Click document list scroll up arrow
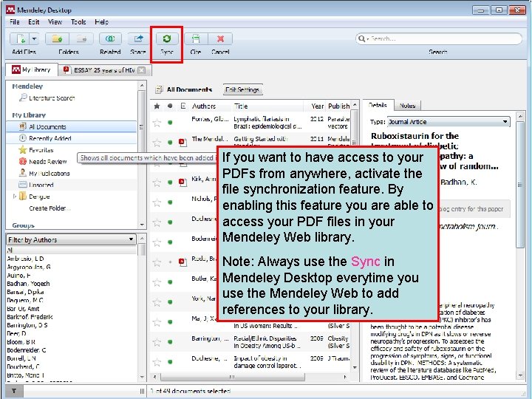The image size is (532, 399). pos(355,105)
